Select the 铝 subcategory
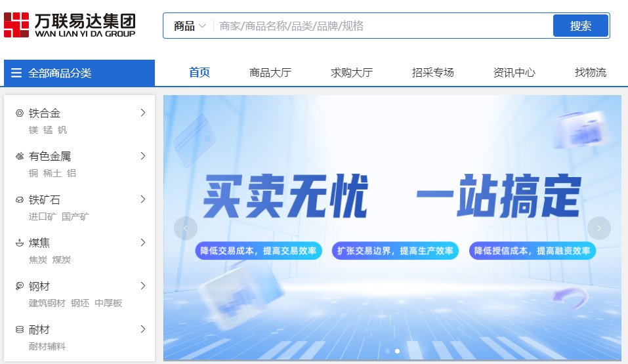Screen dimensions: 628x364 72,173
